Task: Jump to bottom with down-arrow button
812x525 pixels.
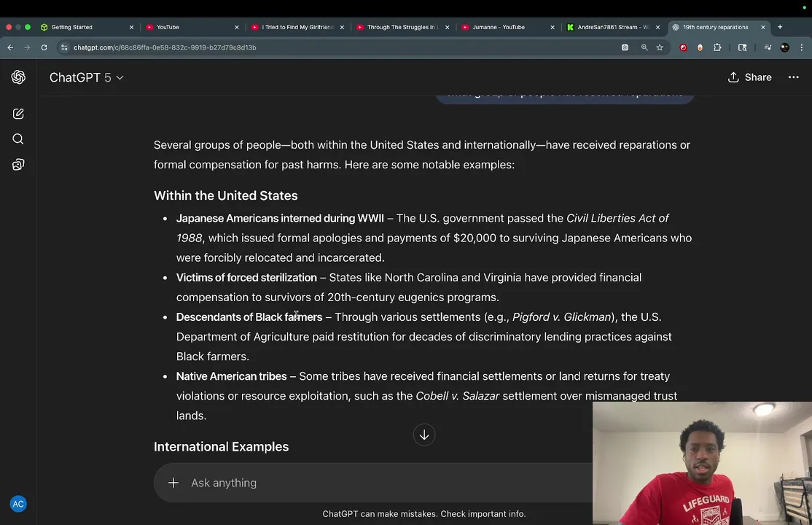Action: click(424, 435)
